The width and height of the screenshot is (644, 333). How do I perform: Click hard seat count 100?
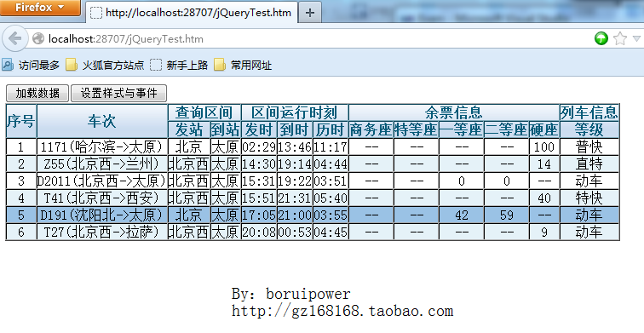(544, 146)
